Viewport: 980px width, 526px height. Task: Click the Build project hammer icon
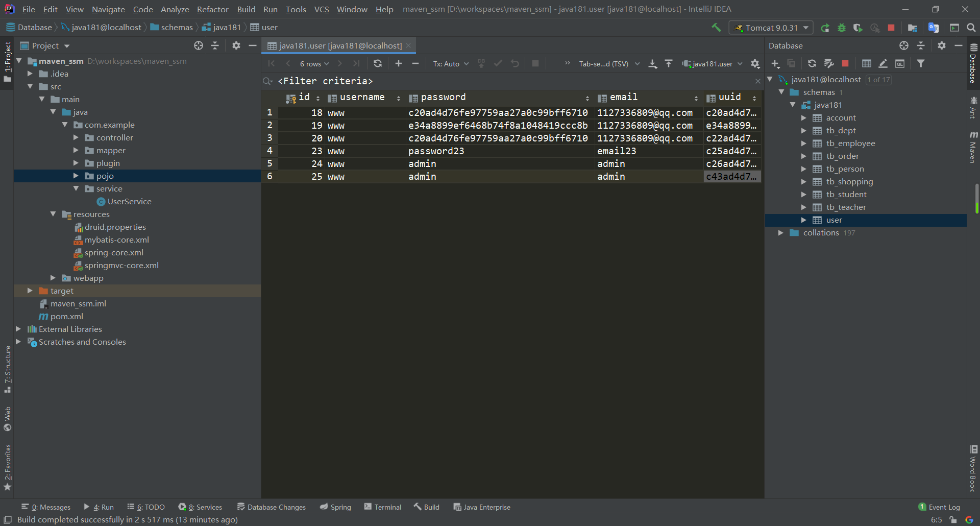[716, 28]
